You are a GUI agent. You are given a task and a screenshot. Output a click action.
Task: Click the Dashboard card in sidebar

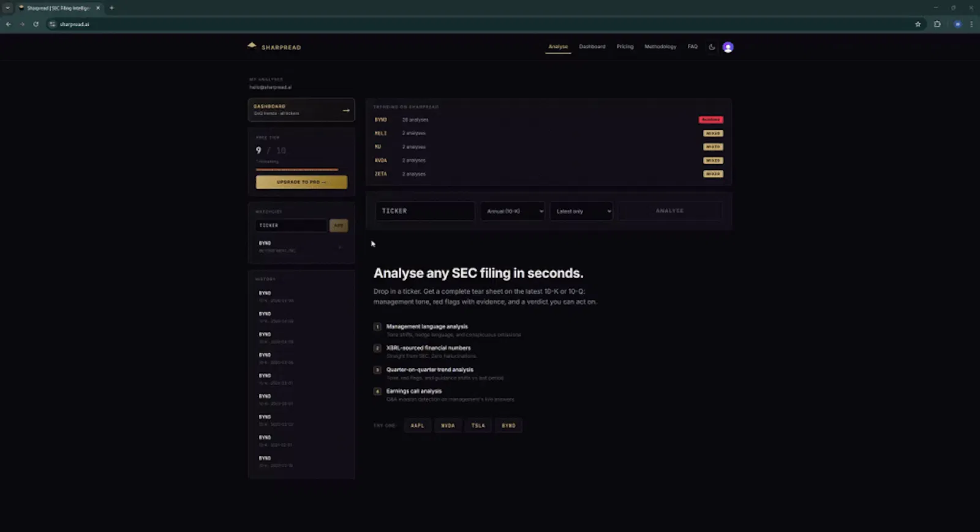coord(301,110)
